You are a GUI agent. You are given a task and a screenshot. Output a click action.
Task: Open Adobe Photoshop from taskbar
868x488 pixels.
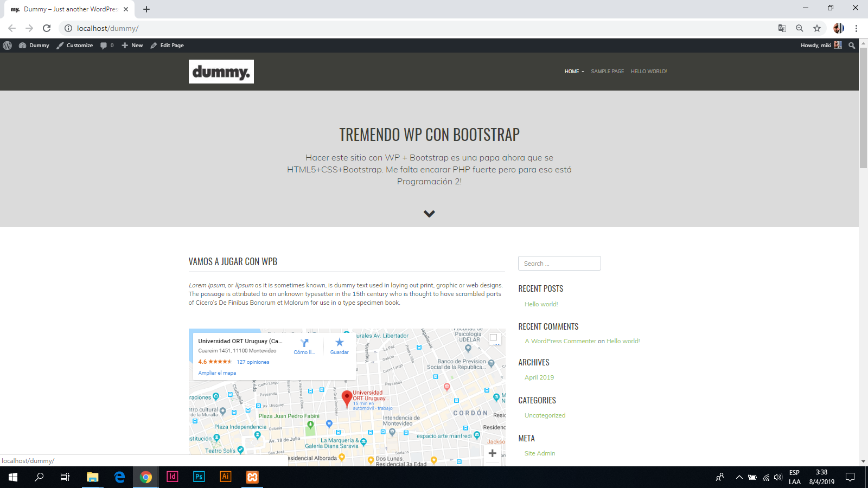point(199,477)
